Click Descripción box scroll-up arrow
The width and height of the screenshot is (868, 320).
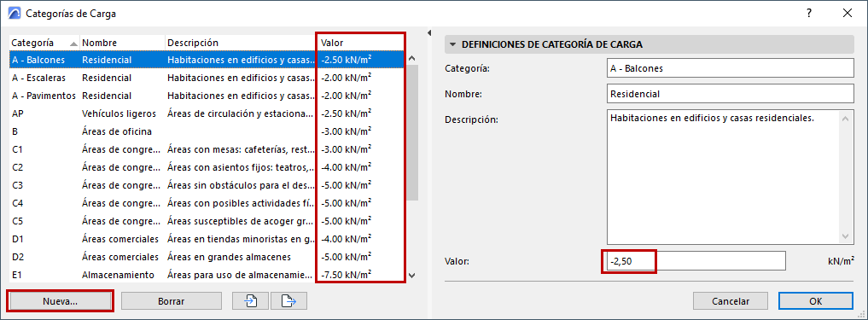pyautogui.click(x=845, y=118)
